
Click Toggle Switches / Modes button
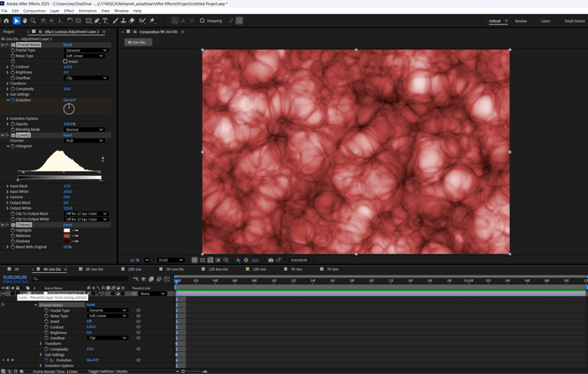click(x=108, y=371)
